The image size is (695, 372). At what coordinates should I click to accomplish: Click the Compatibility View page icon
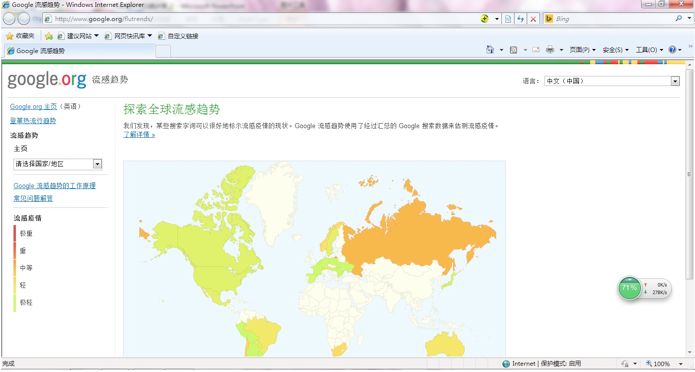508,19
